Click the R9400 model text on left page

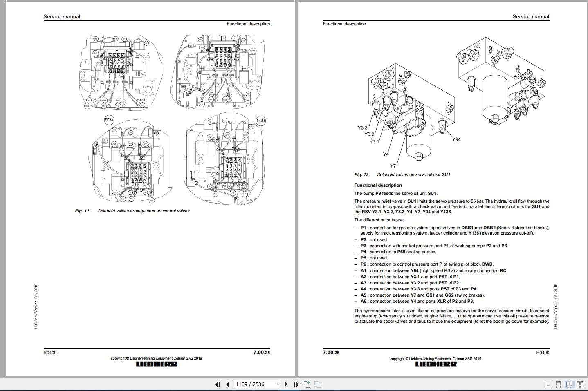tap(50, 353)
